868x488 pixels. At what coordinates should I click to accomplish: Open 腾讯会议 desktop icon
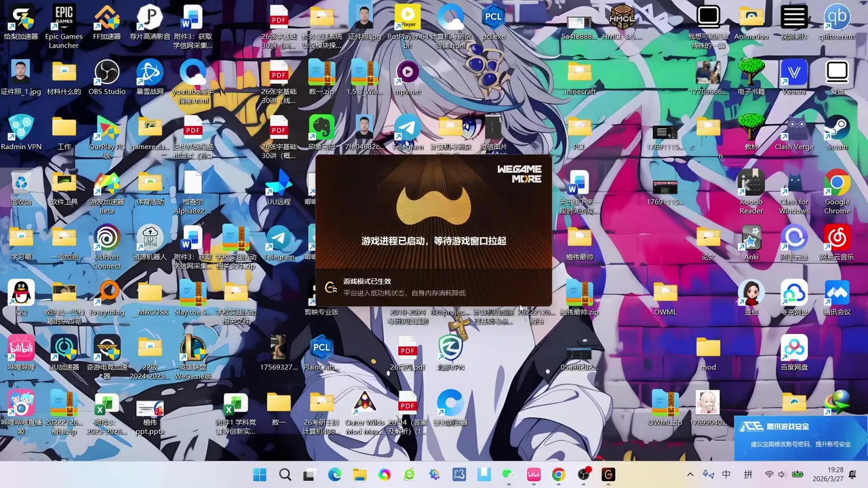[x=837, y=298]
